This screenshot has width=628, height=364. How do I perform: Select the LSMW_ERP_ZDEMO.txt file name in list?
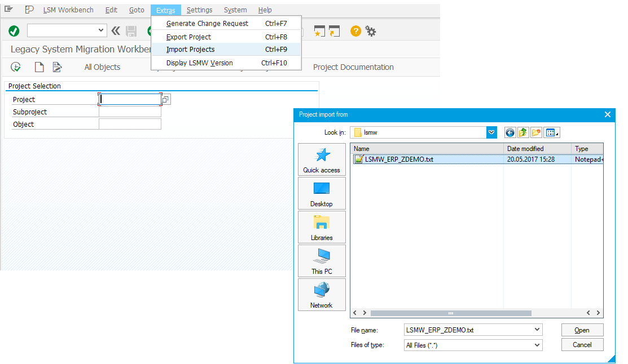(399, 159)
